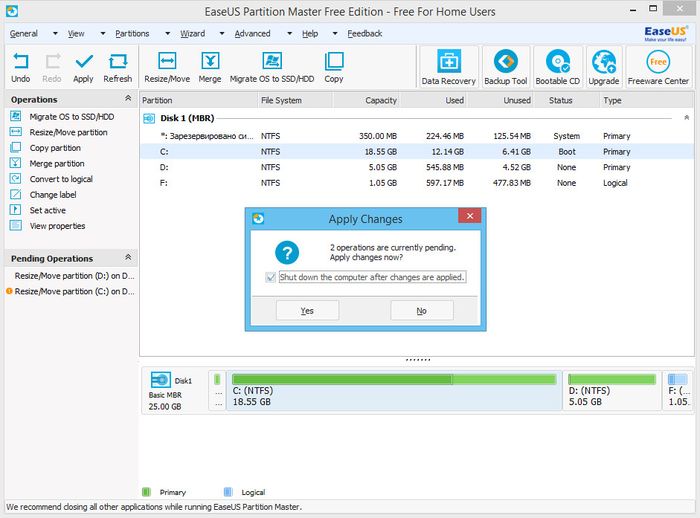
Task: Open the Partitions menu dropdown arrow
Action: 167,33
